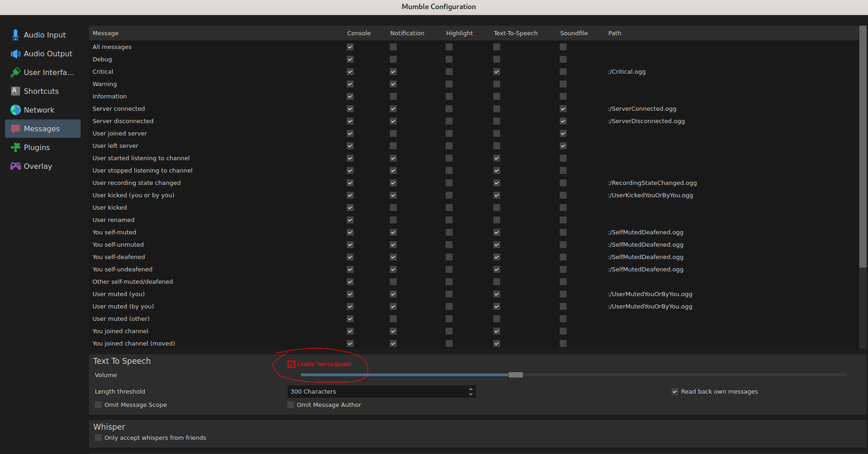Select the Messages chat bubble icon

point(16,129)
